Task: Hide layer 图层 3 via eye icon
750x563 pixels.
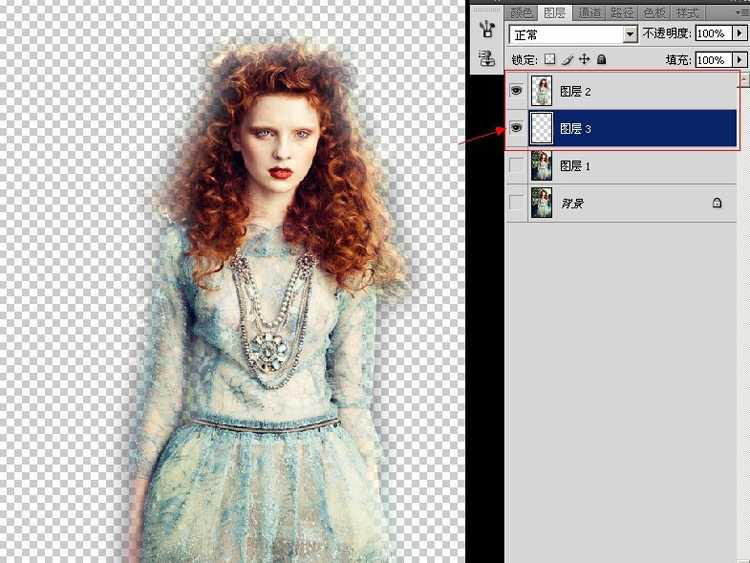Action: point(516,128)
